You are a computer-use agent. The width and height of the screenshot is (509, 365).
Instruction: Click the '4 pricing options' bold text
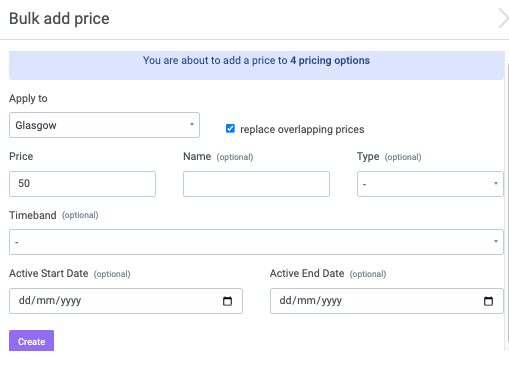coord(330,60)
